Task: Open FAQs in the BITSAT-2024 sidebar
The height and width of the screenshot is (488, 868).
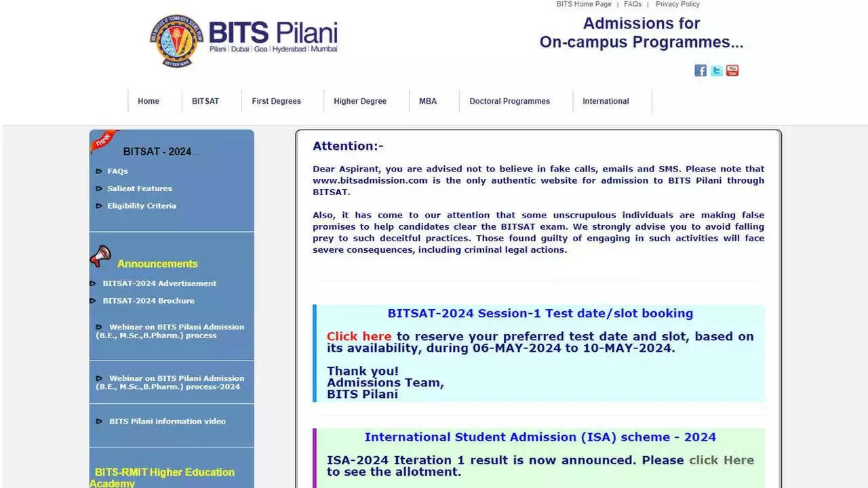Action: pyautogui.click(x=117, y=171)
